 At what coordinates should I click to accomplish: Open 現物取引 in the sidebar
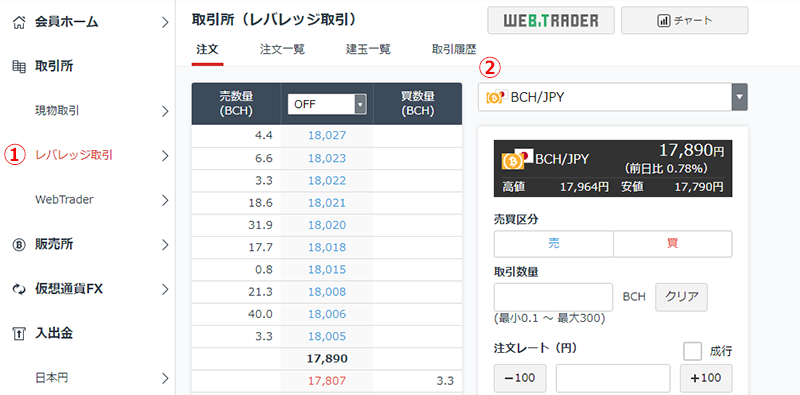(x=57, y=111)
